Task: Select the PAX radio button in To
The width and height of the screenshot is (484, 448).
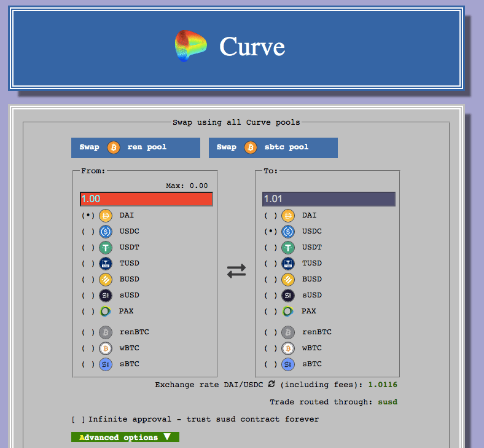Action: tap(271, 312)
